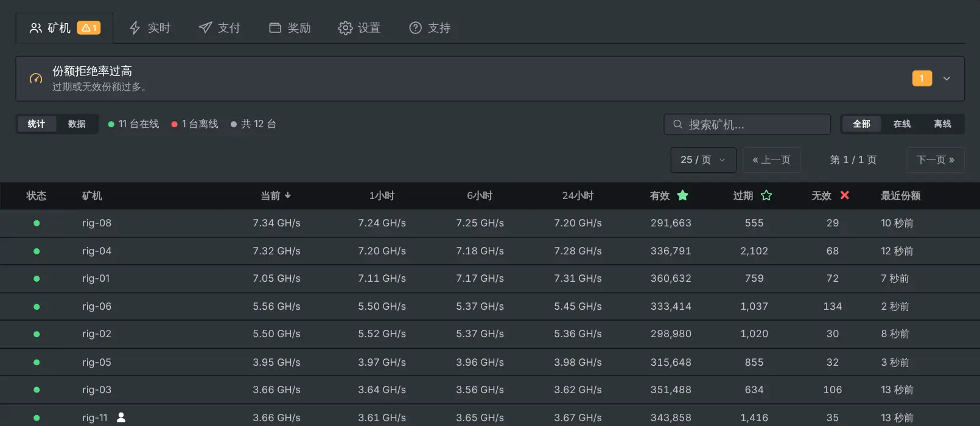Click the magnifier icon in search box
Image resolution: width=980 pixels, height=426 pixels.
click(677, 124)
